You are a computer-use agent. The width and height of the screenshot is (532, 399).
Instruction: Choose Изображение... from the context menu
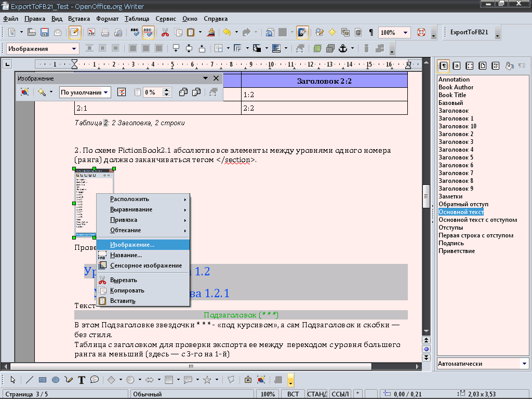[132, 245]
